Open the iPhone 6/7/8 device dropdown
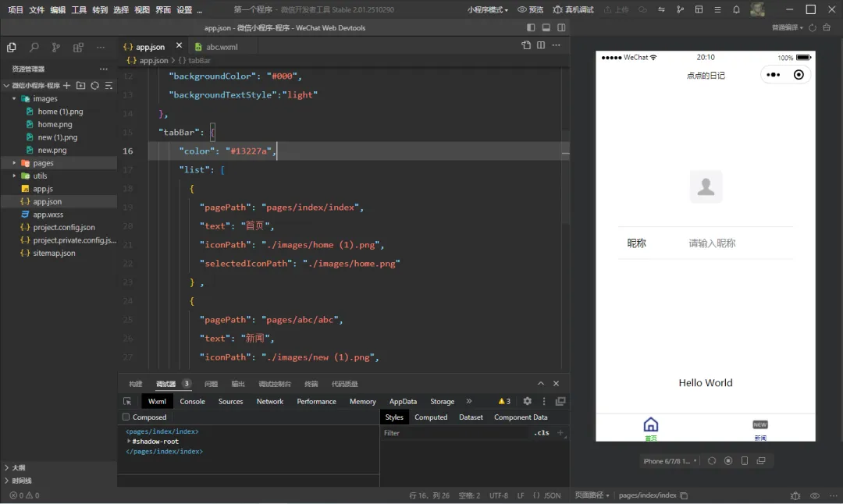 (x=670, y=461)
